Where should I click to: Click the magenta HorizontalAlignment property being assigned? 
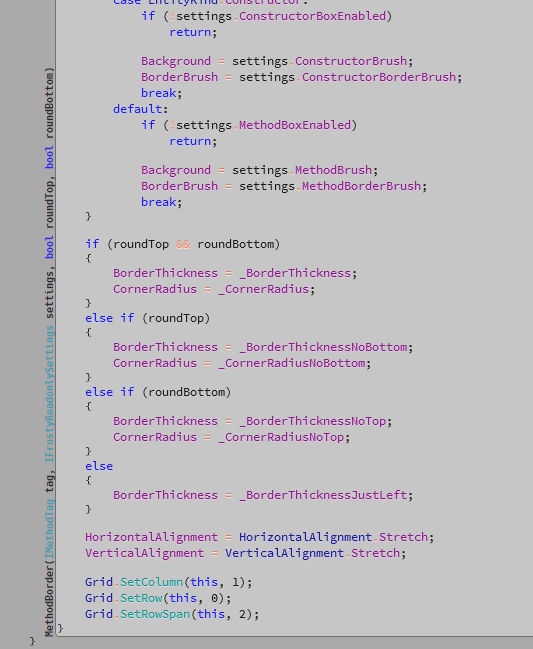151,537
